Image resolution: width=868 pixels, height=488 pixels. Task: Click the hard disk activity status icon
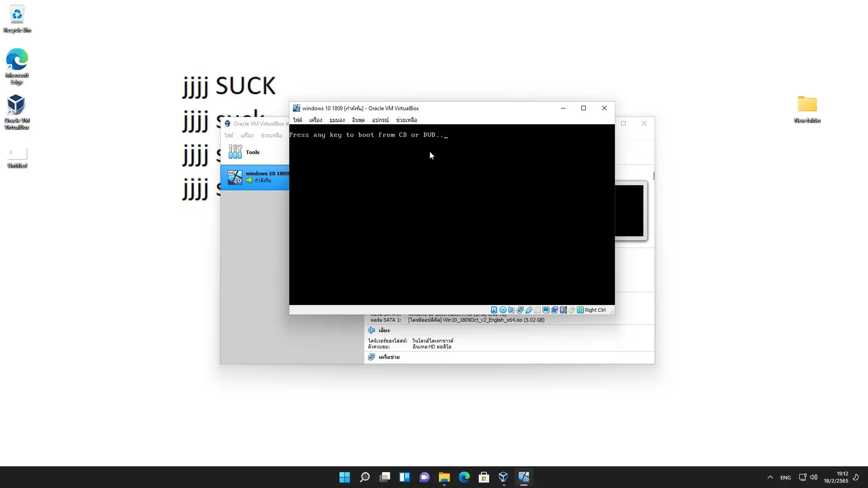click(494, 310)
